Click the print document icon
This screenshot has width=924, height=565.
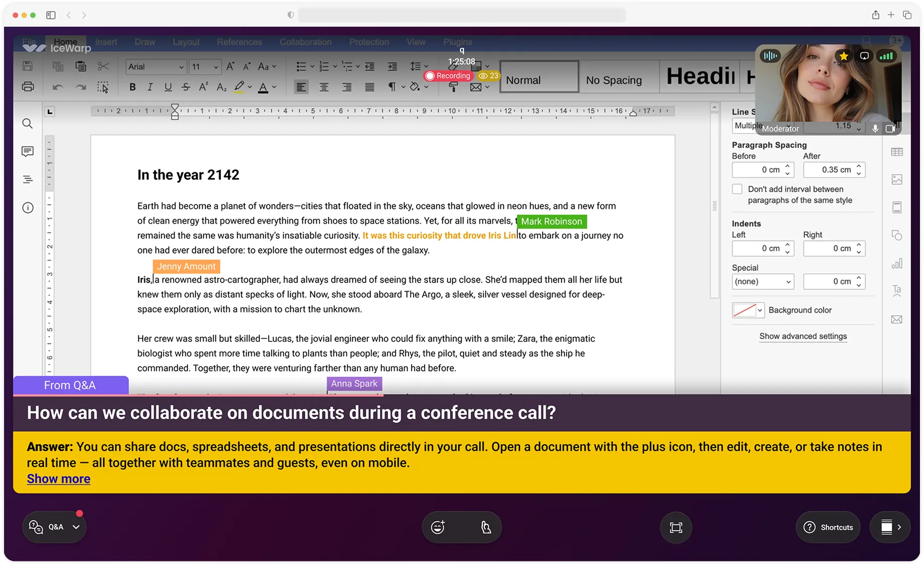pos(28,87)
